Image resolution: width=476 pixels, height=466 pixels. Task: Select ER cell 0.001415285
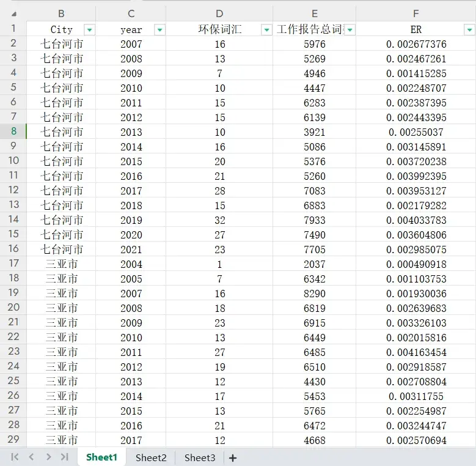click(x=416, y=73)
